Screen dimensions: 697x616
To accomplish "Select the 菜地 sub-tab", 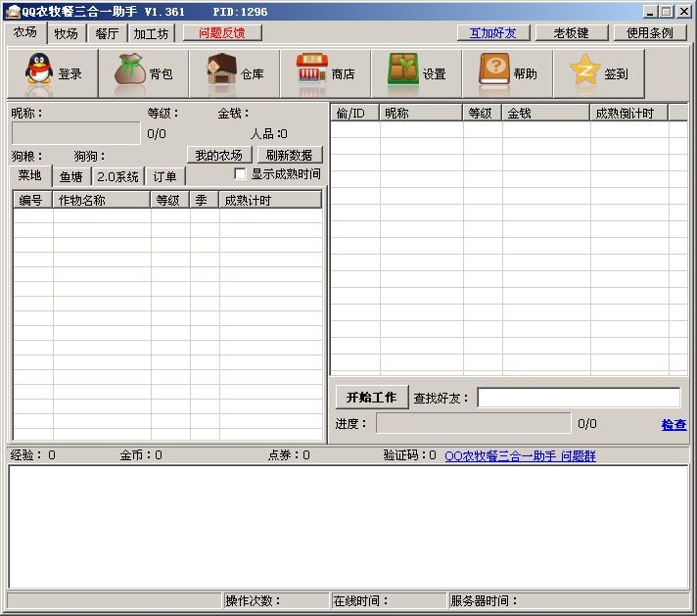I will pos(29,175).
